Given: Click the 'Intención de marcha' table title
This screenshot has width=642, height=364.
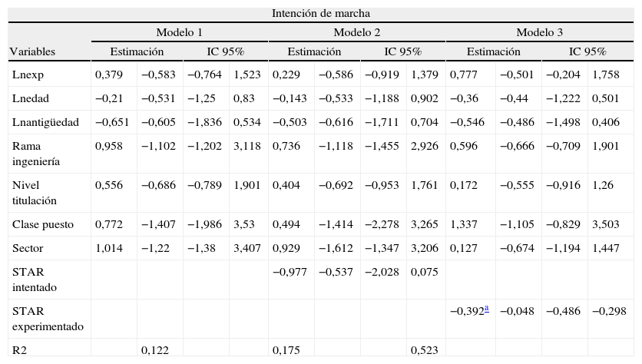Looking at the screenshot, I should pos(321,13).
